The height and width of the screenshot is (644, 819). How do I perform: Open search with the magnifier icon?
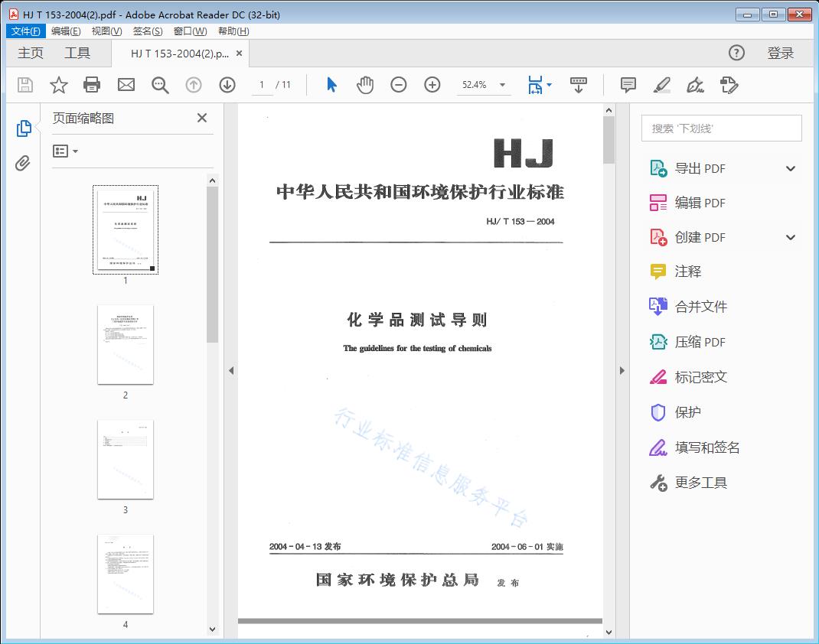click(159, 85)
